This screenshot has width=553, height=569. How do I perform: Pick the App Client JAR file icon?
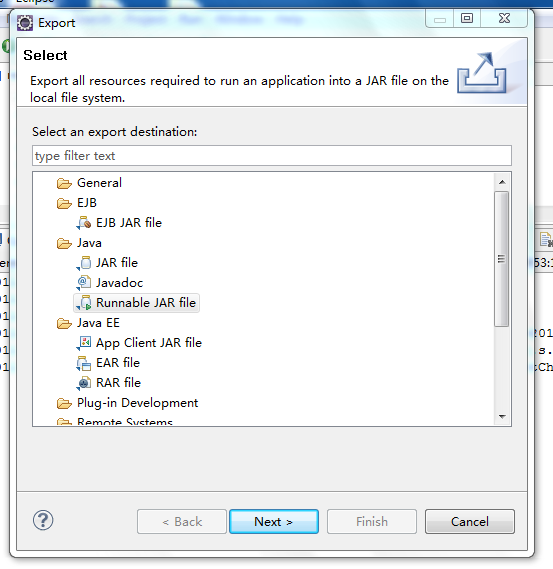click(85, 342)
